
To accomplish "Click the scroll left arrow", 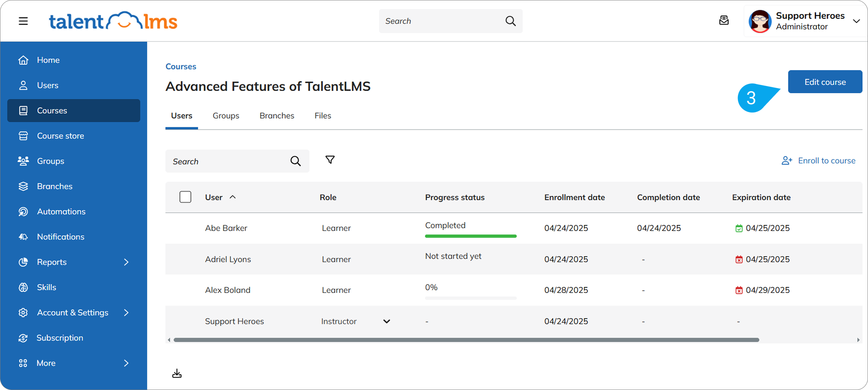I will click(169, 340).
